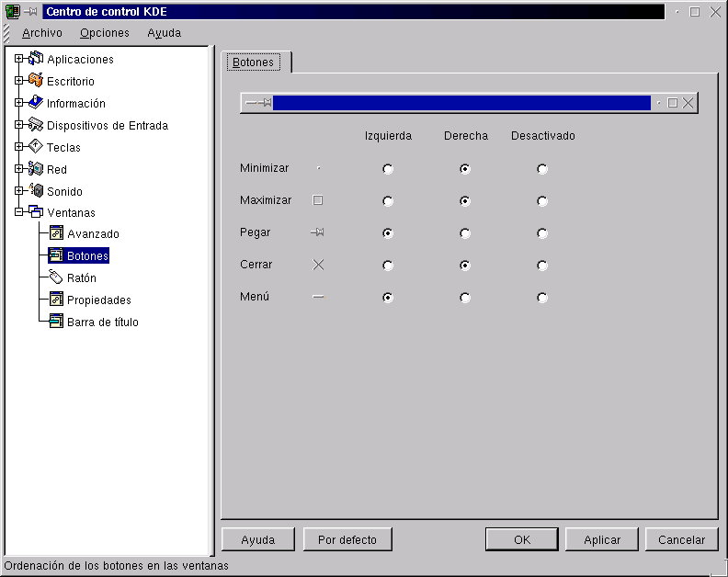Collapse the Ventanas tree node

[x=19, y=212]
